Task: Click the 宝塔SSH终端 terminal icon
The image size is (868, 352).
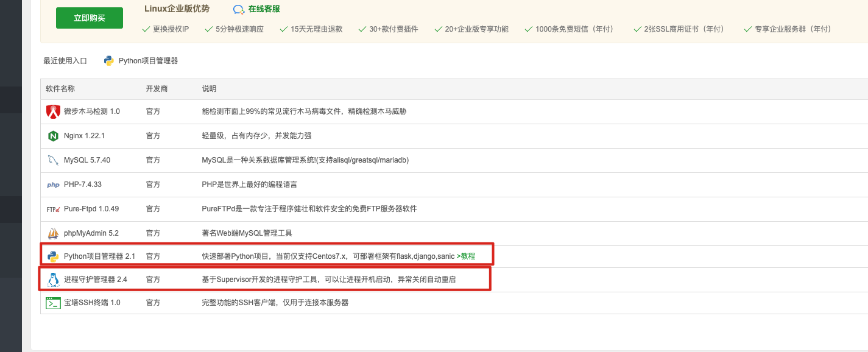Action: point(53,303)
